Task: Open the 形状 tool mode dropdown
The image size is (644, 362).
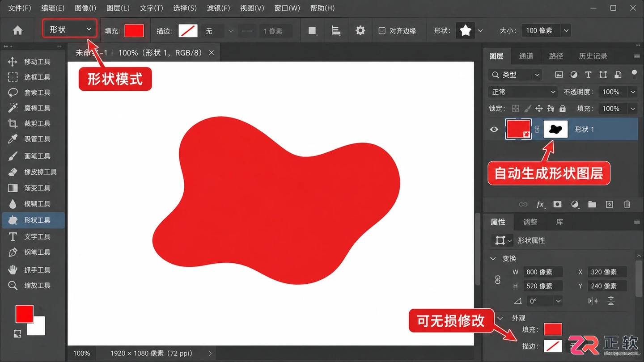Action: click(x=70, y=29)
